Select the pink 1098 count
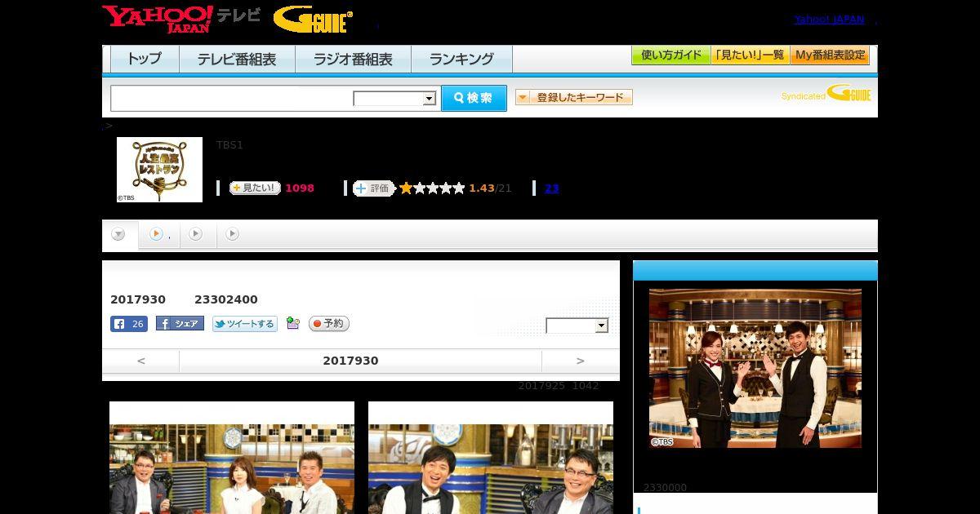 300,188
